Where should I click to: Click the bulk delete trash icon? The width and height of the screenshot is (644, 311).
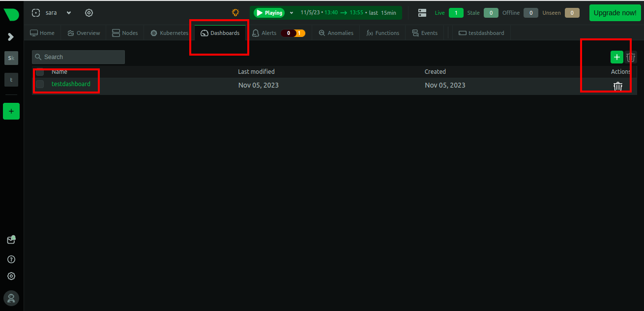[x=631, y=57]
